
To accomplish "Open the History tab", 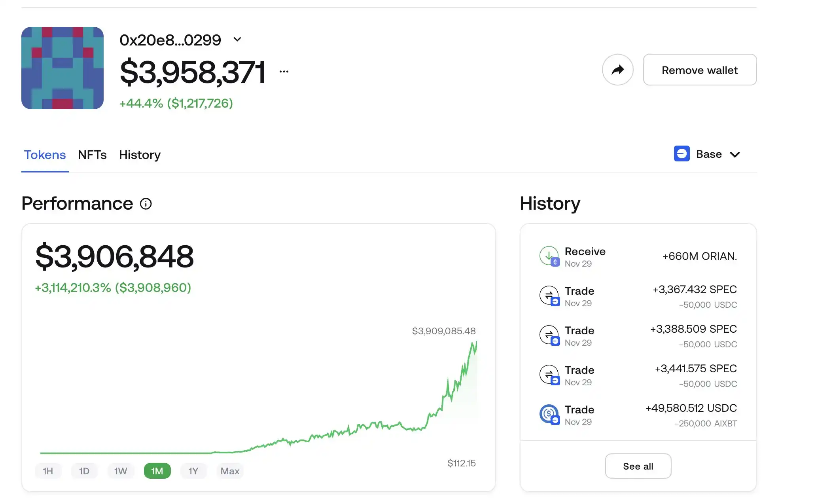I will (140, 155).
